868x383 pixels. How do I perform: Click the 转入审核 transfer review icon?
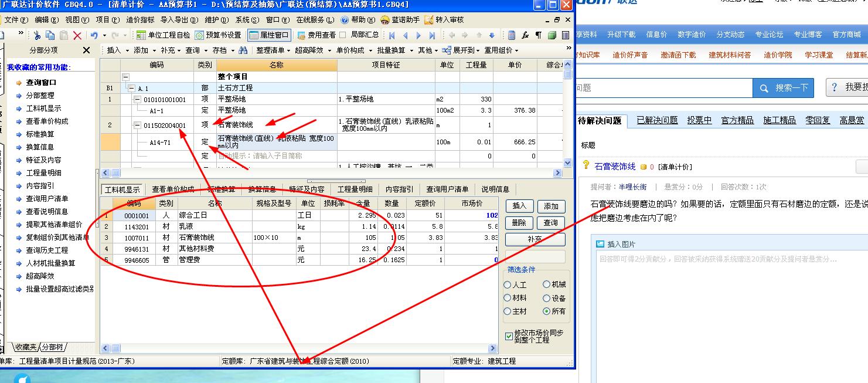tap(429, 19)
